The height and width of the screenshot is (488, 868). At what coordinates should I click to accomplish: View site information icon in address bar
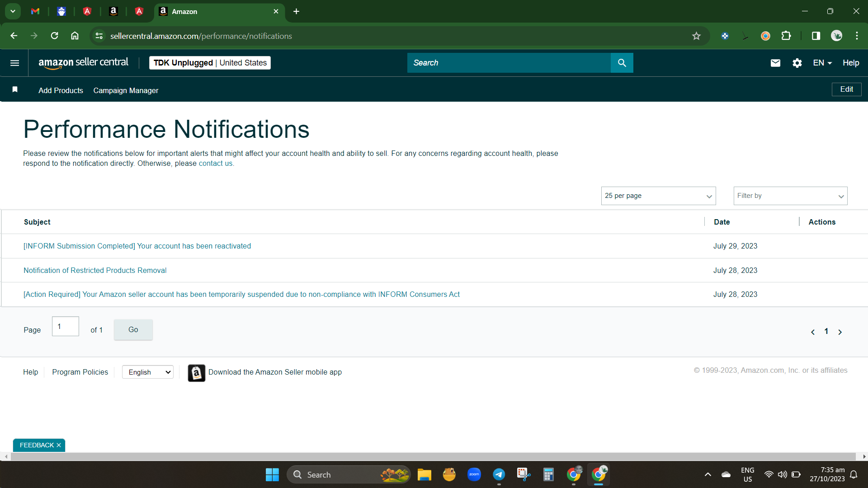click(x=99, y=36)
